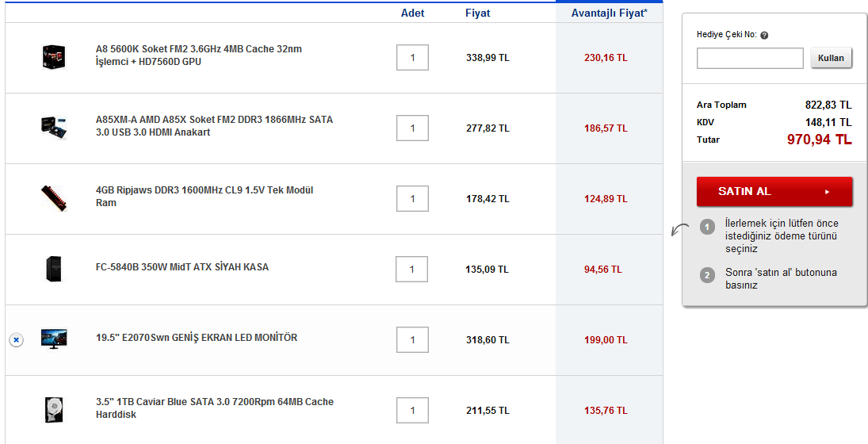868x444 pixels.
Task: Focus the Hediye Çeki No input field
Action: [x=750, y=58]
